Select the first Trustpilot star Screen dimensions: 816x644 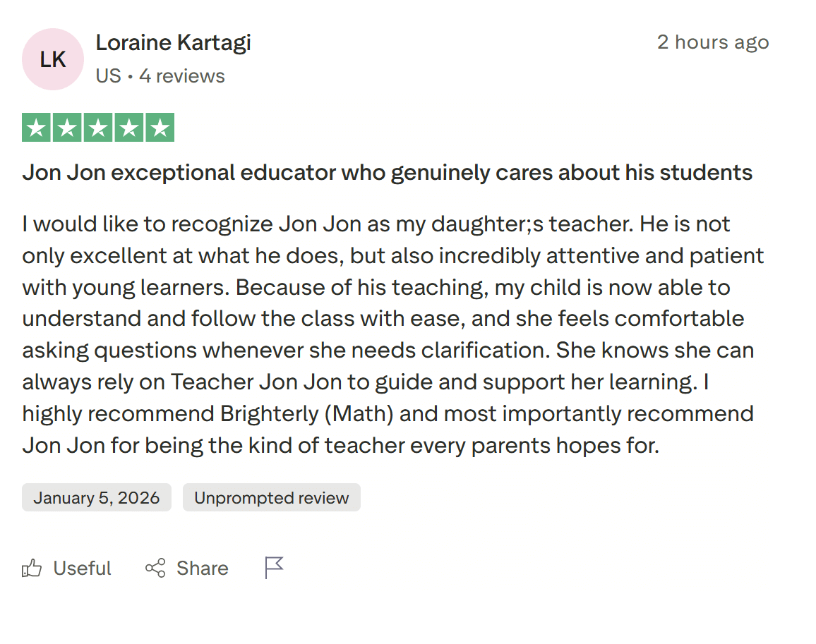coord(37,127)
